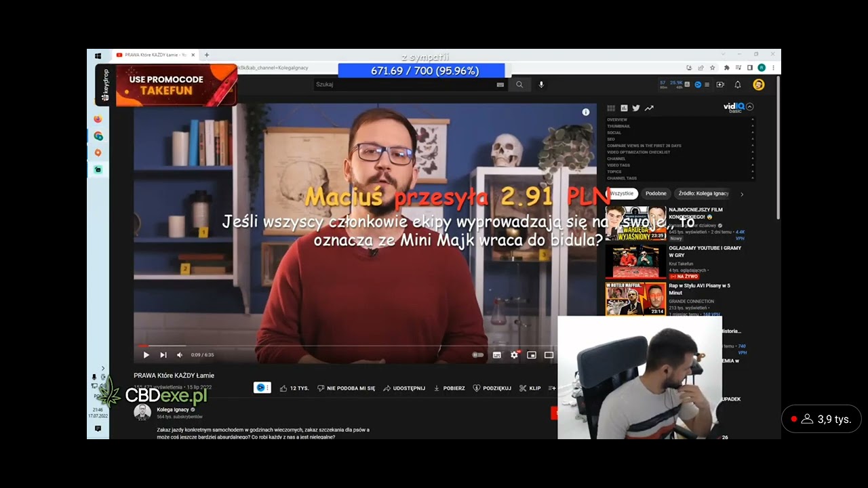Open the save to playlist icon
Screen dimensions: 868x488
552,388
